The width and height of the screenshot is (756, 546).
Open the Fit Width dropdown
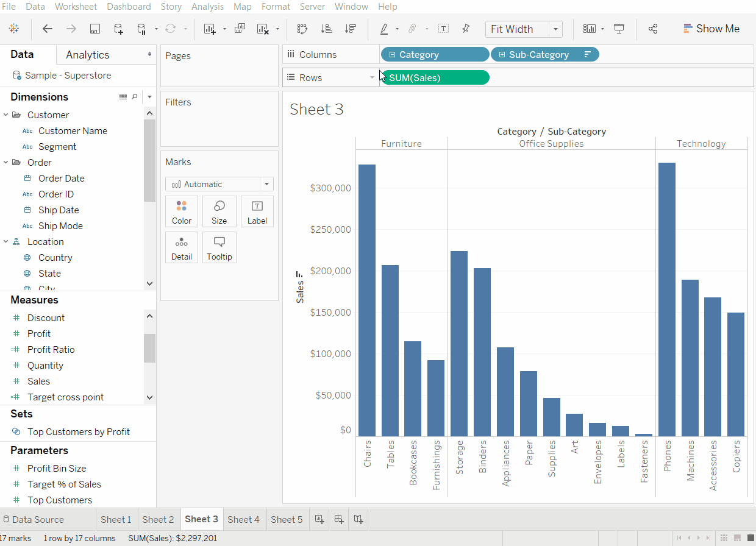(555, 29)
